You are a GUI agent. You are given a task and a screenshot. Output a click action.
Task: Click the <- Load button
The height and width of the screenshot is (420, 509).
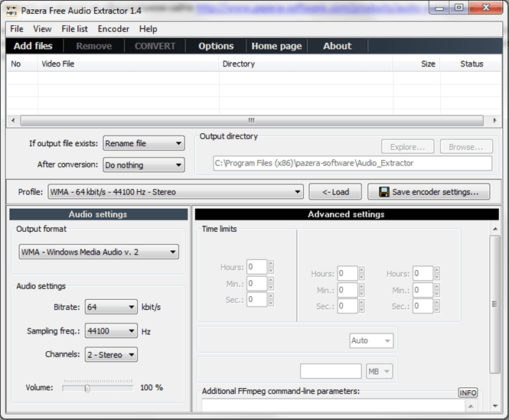tap(335, 192)
